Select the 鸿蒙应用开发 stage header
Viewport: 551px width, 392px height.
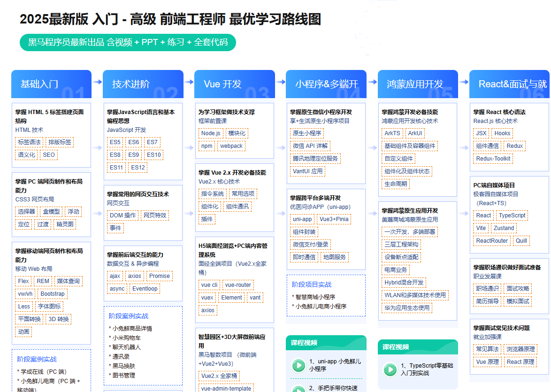click(417, 84)
